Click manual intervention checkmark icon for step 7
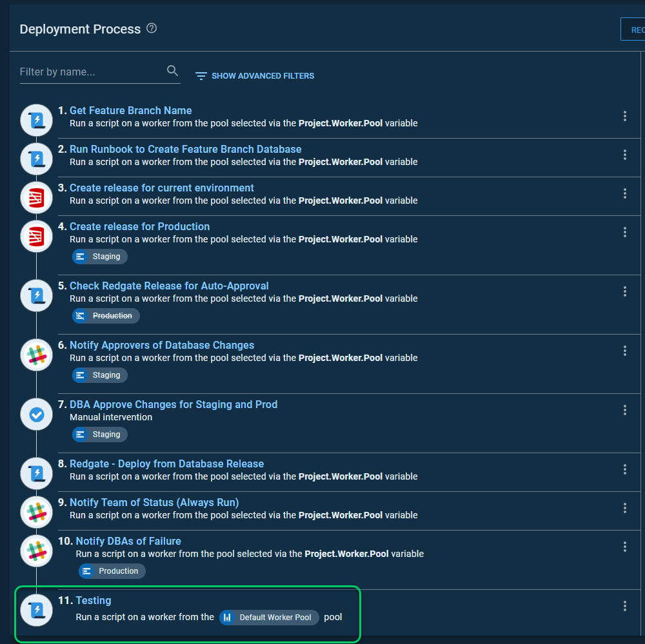This screenshot has height=644, width=645. 37,415
